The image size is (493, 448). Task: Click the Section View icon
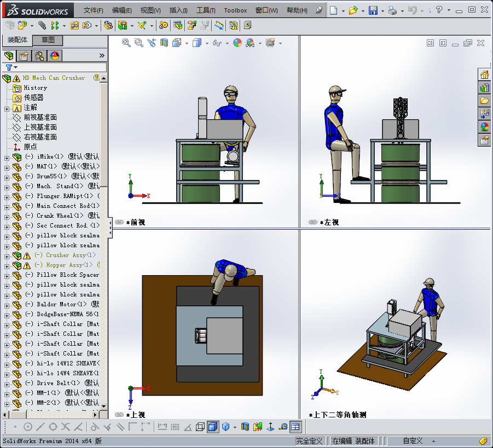coord(164,43)
